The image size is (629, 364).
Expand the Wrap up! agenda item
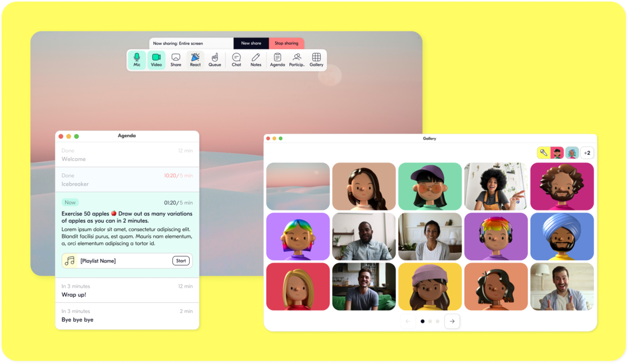click(127, 290)
